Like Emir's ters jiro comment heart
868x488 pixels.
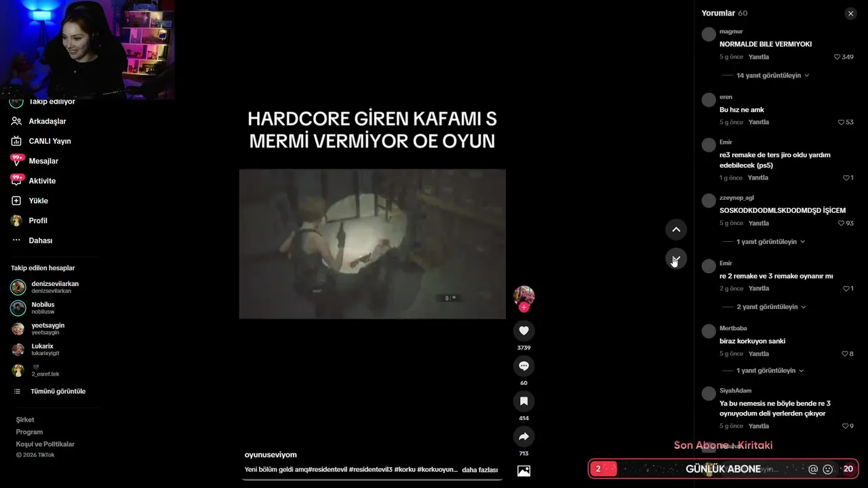pyautogui.click(x=846, y=178)
